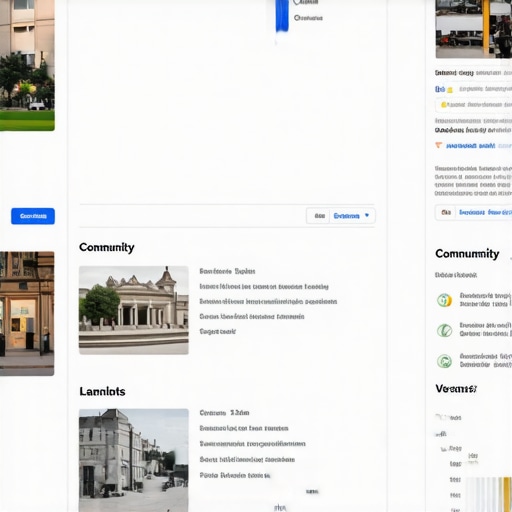Image resolution: width=512 pixels, height=512 pixels.
Task: Click the Community heading in the main column
Action: click(107, 247)
